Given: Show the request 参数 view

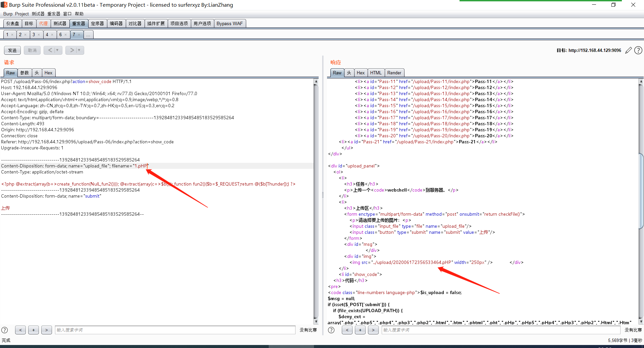Looking at the screenshot, I should (x=24, y=73).
